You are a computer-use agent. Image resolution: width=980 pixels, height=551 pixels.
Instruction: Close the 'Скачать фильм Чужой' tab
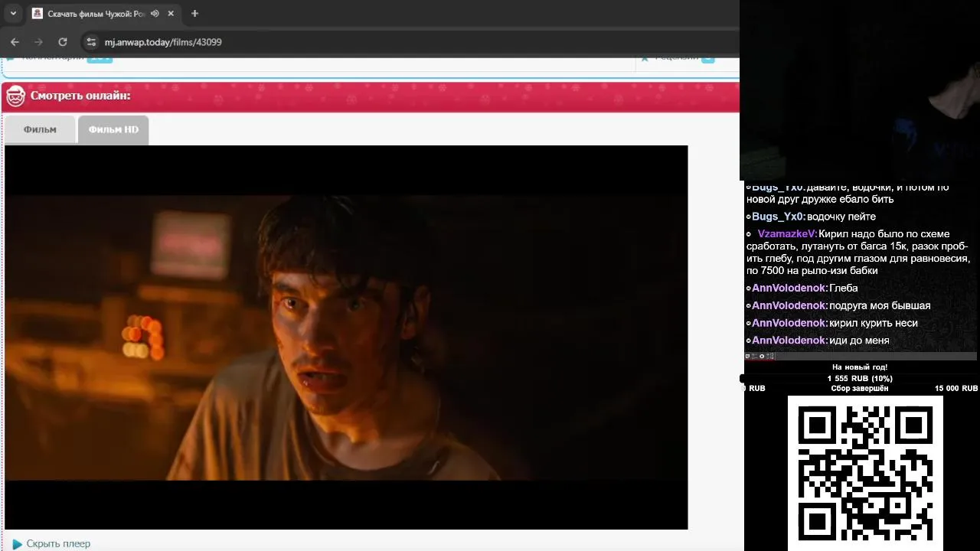point(171,14)
